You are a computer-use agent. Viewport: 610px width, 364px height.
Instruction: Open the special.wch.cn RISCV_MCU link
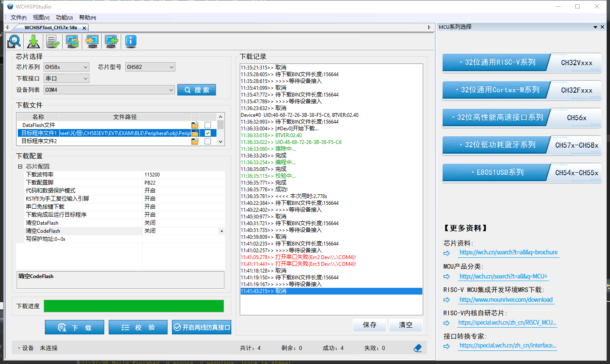tap(507, 323)
